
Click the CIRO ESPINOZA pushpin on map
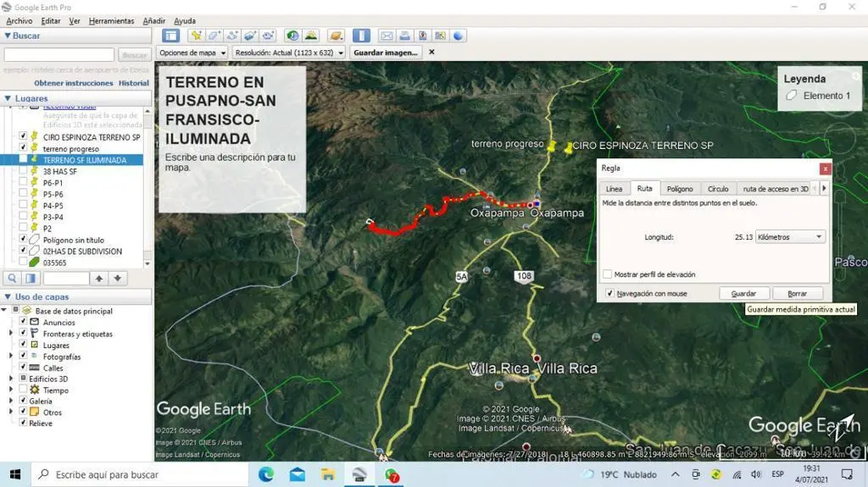click(568, 148)
